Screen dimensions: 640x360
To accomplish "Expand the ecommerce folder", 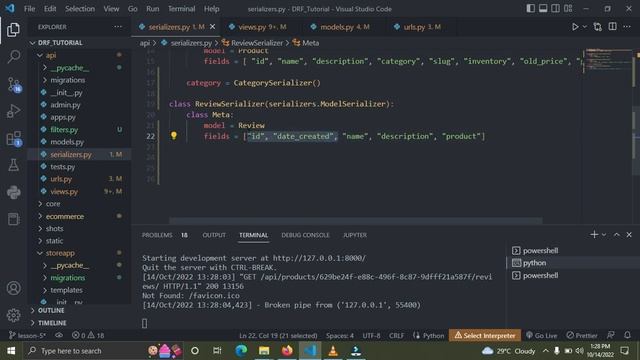I will (x=80, y=216).
